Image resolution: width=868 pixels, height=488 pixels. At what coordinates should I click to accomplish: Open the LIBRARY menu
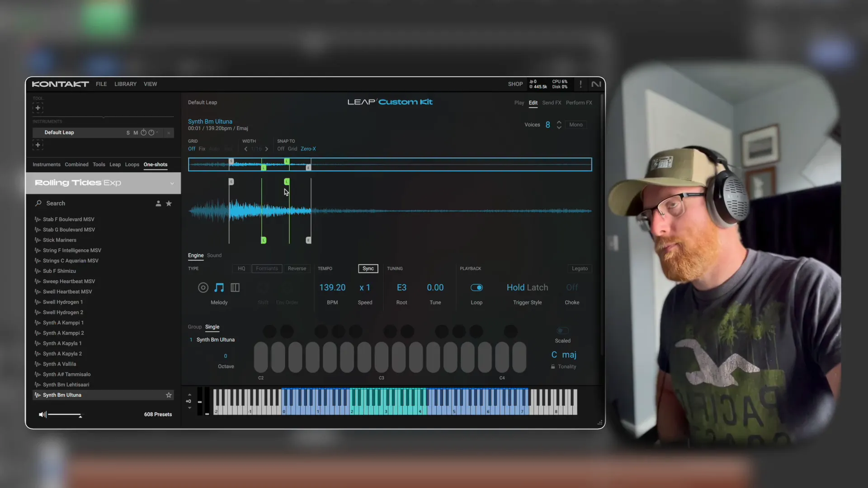tap(125, 84)
